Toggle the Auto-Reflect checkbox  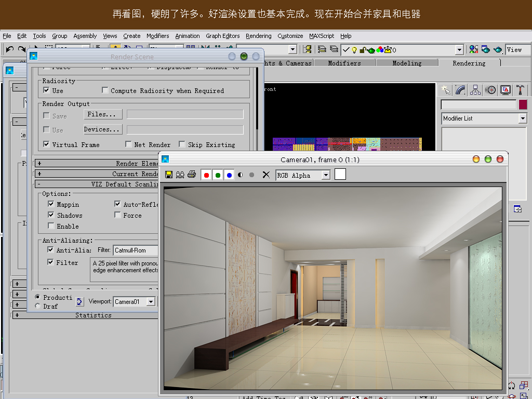click(x=117, y=204)
